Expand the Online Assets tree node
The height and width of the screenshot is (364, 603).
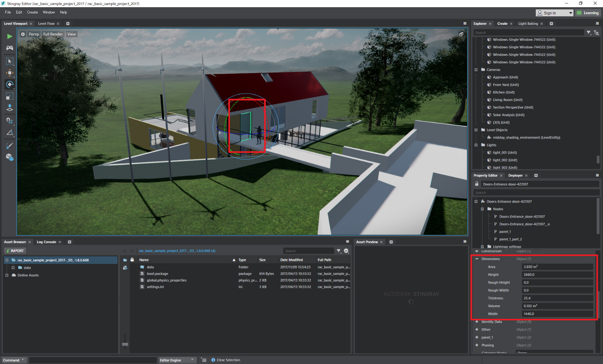[7, 275]
